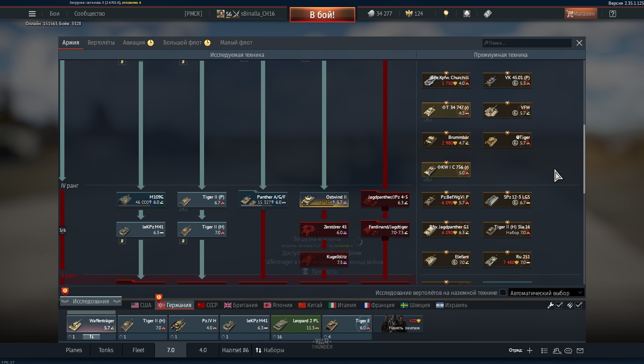Collapse the Исследования panel
644x364 pixels.
pos(90,301)
